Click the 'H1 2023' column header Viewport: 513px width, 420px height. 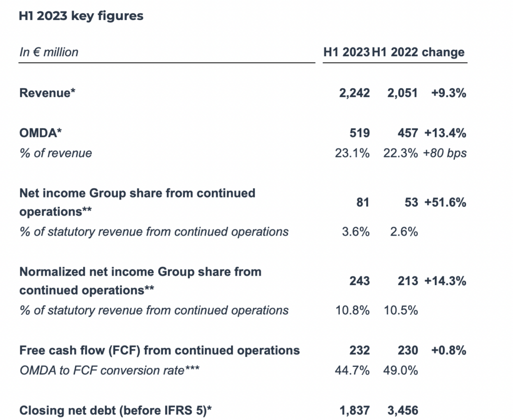(x=347, y=52)
